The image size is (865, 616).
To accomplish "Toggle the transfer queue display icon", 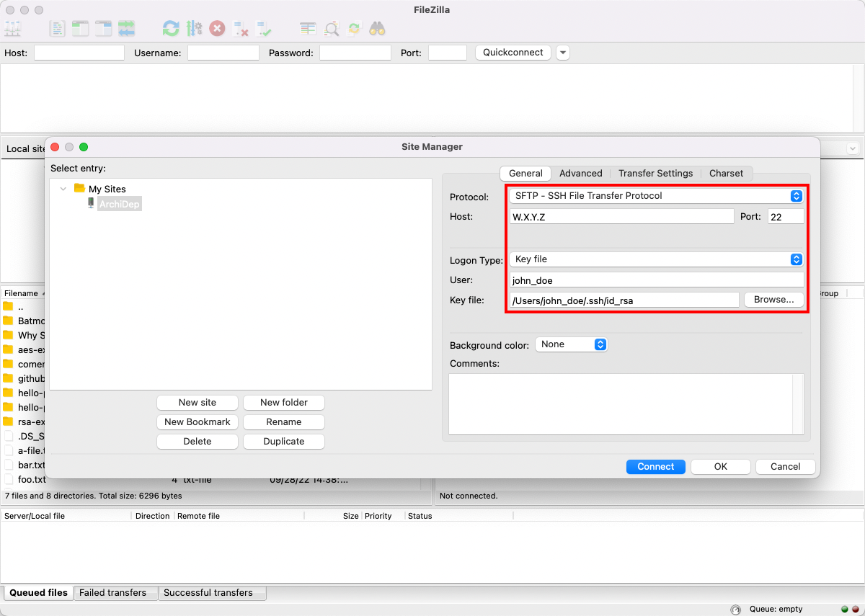I will tap(127, 29).
